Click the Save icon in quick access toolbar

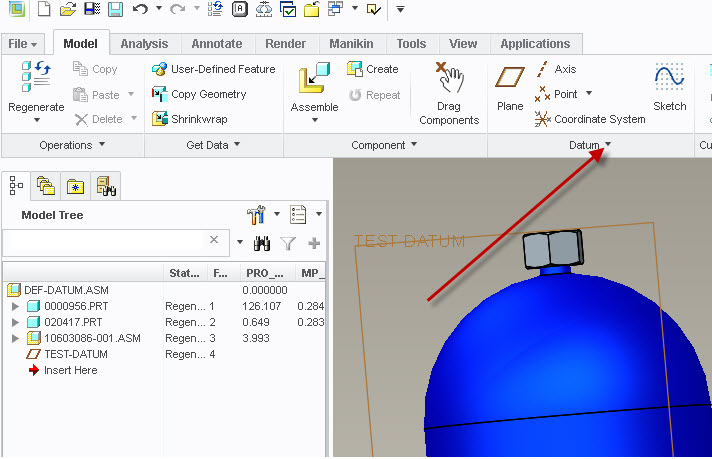(x=91, y=10)
